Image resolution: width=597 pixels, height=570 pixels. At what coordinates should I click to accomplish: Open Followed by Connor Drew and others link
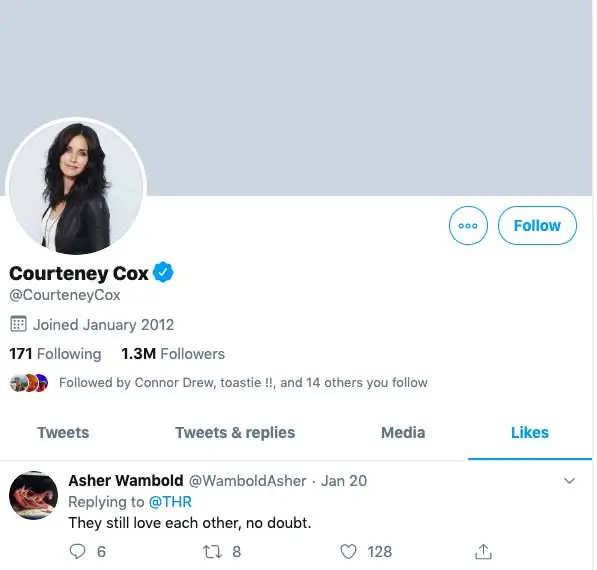243,383
